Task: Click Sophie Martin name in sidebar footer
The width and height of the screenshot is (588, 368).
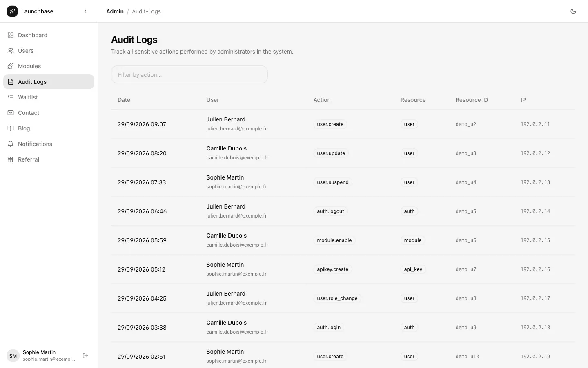Action: pyautogui.click(x=39, y=352)
